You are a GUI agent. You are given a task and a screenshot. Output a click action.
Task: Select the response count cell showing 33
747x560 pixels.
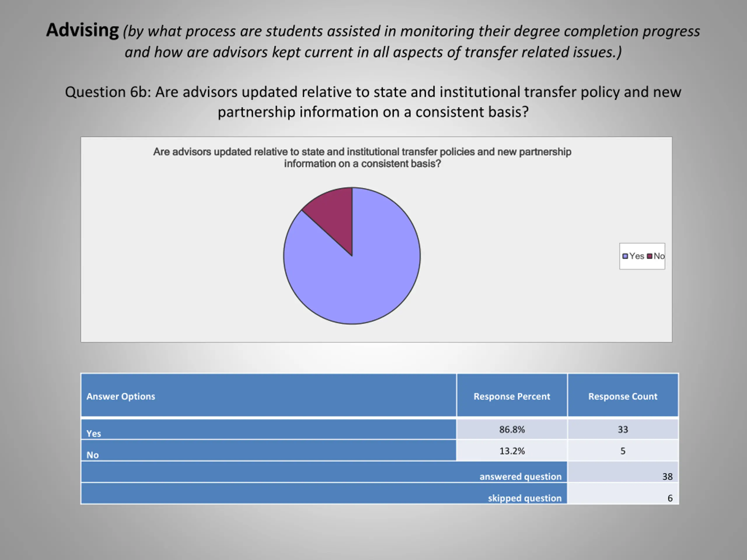[623, 429]
